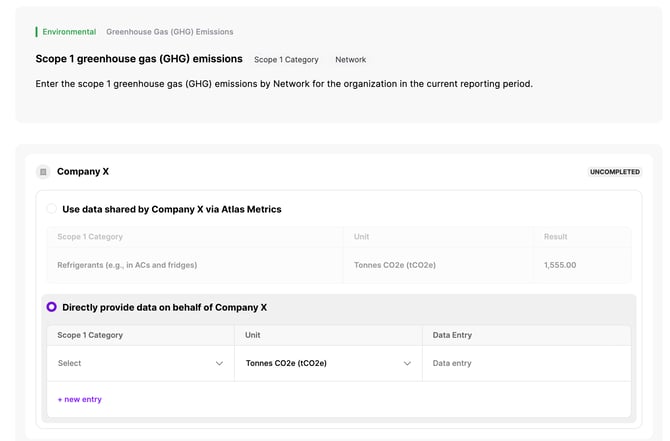Click the Company X building icon

(x=43, y=172)
